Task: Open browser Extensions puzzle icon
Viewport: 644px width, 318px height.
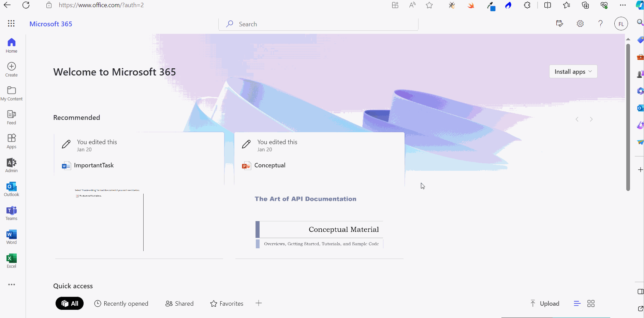Action: 527,5
